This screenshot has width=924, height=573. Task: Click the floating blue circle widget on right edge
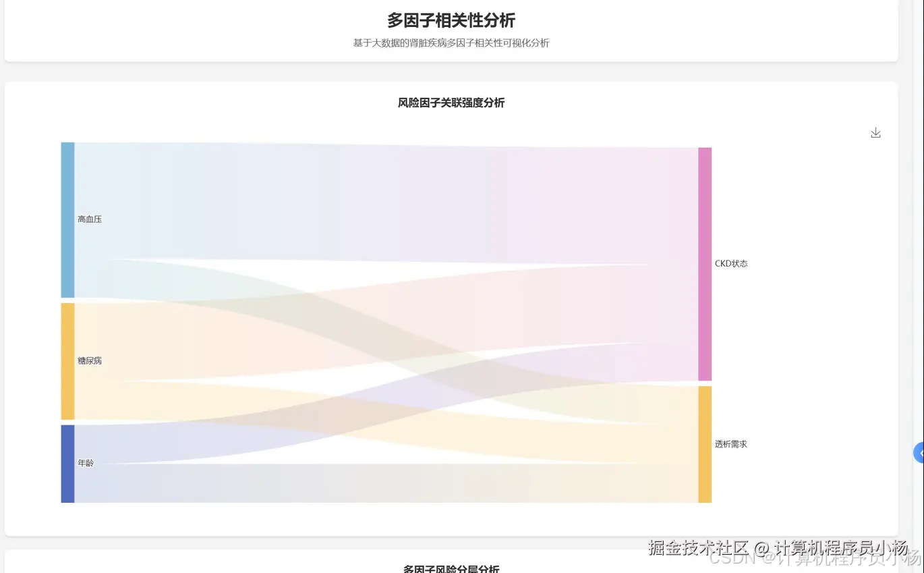tap(919, 452)
